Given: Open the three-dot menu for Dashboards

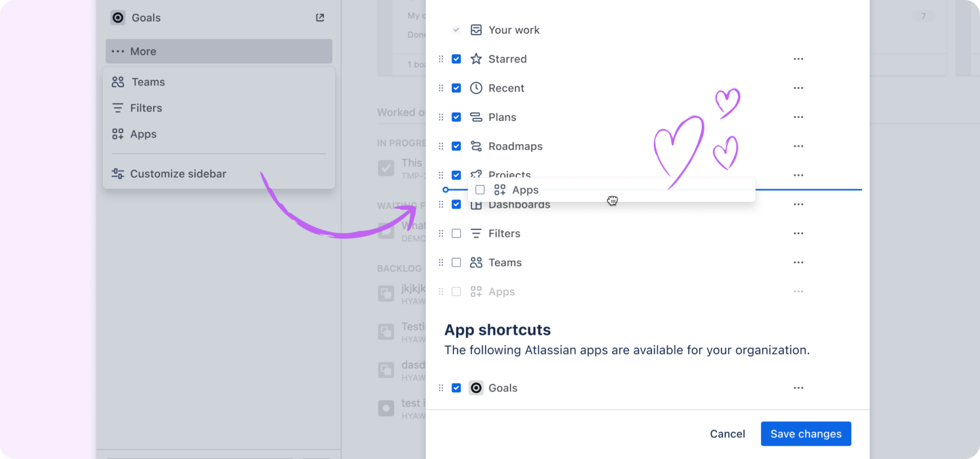Looking at the screenshot, I should (798, 204).
